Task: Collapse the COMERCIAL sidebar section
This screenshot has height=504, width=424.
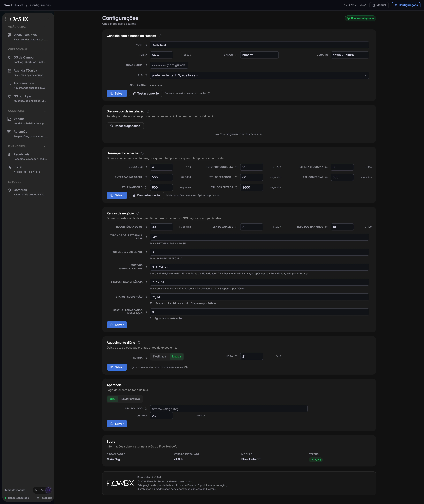Action: (27, 111)
